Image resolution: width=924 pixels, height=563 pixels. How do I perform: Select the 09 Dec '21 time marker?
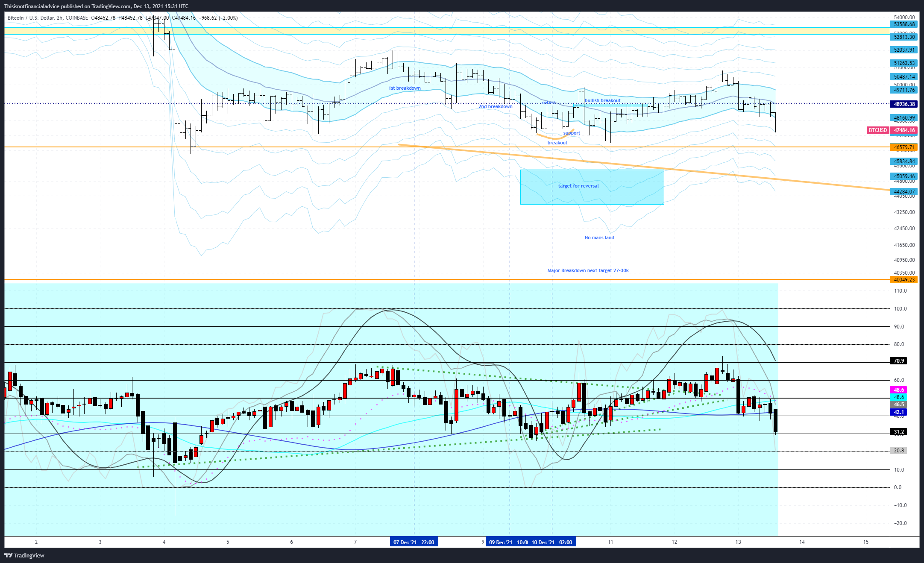pyautogui.click(x=507, y=542)
